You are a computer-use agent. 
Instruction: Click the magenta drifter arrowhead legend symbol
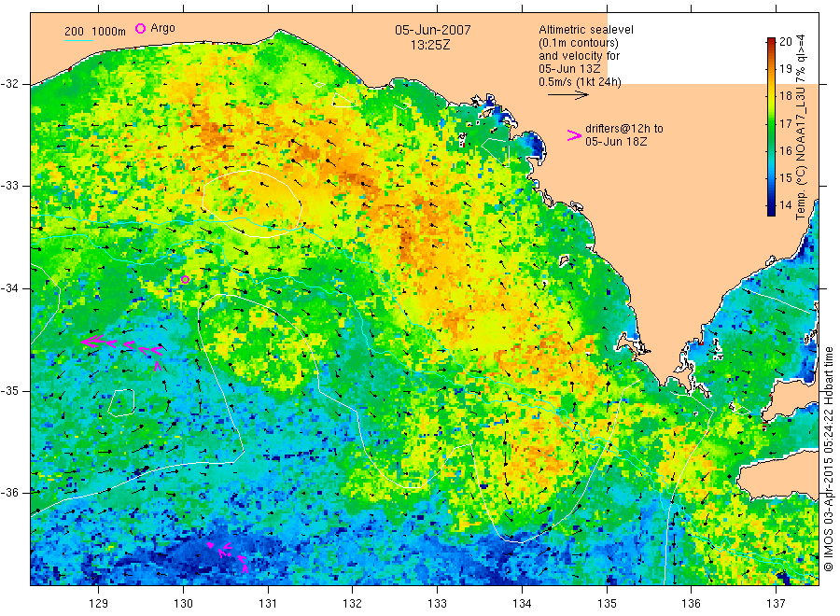click(x=574, y=135)
